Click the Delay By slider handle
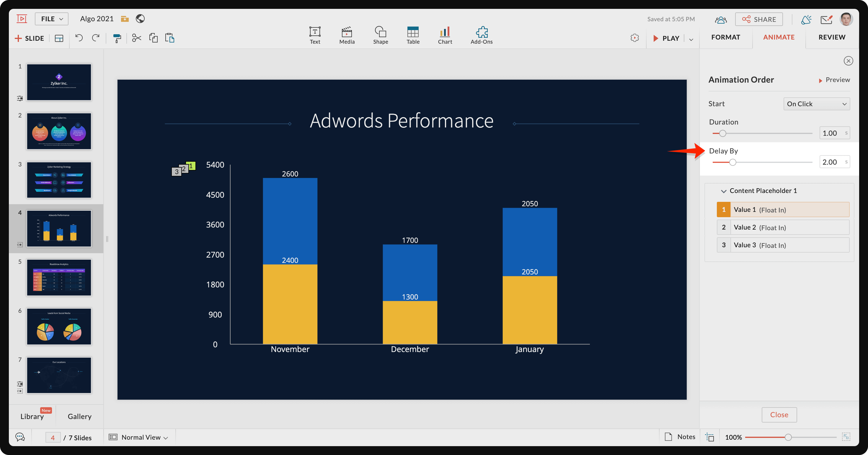The height and width of the screenshot is (455, 868). click(x=732, y=162)
